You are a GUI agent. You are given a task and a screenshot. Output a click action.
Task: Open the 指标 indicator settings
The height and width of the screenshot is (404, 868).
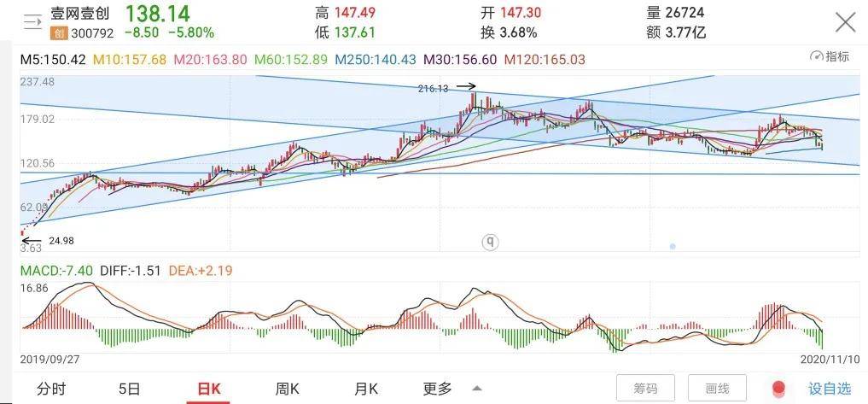[x=830, y=57]
